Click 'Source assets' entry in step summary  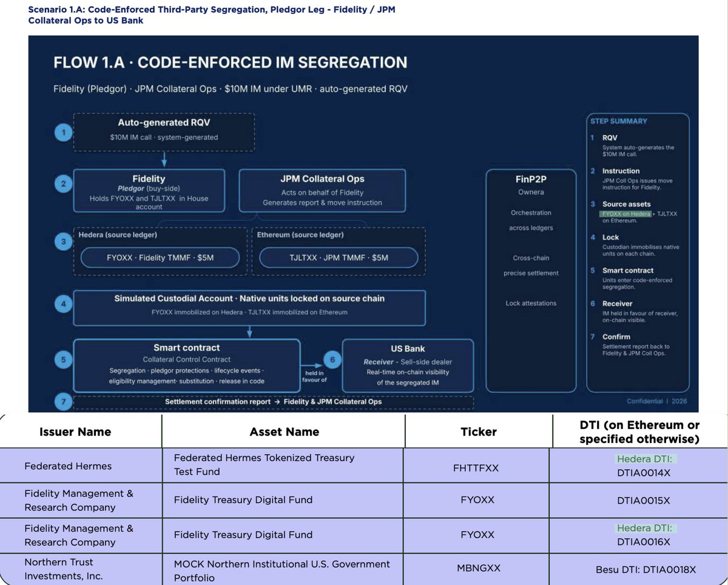(626, 205)
